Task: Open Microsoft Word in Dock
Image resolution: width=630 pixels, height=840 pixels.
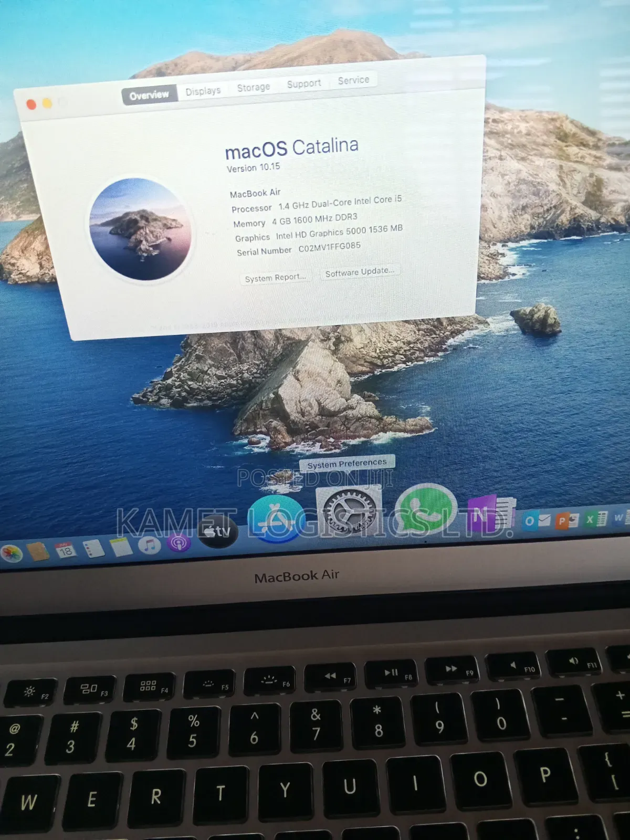Action: coord(621,518)
